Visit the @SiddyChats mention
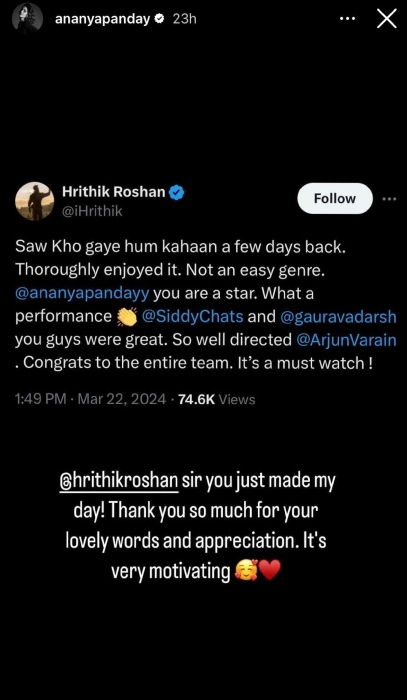The image size is (407, 700). point(192,317)
